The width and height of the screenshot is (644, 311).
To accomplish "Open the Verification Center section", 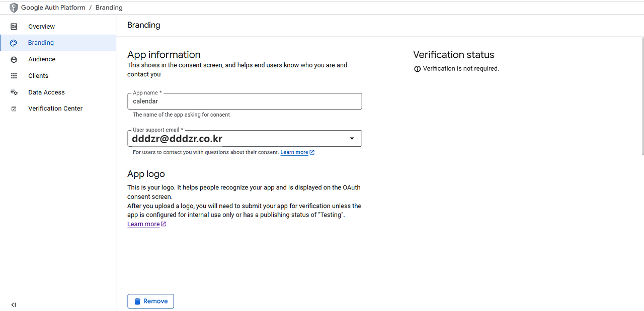I will (58, 109).
